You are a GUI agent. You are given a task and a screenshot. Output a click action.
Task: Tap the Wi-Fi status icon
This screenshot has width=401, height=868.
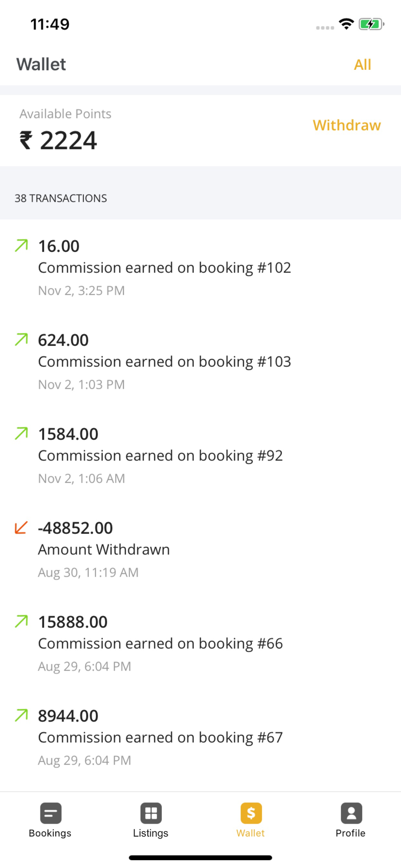click(x=346, y=24)
